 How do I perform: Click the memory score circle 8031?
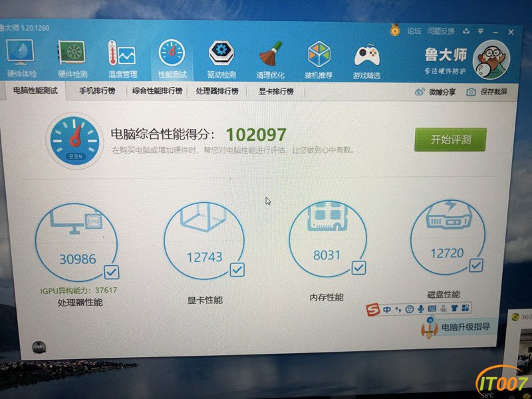pyautogui.click(x=327, y=239)
